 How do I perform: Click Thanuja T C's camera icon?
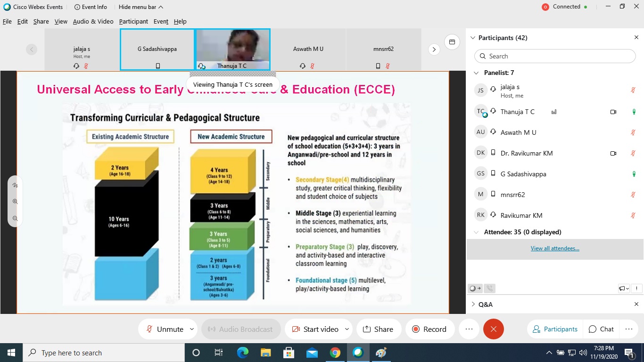click(x=613, y=112)
